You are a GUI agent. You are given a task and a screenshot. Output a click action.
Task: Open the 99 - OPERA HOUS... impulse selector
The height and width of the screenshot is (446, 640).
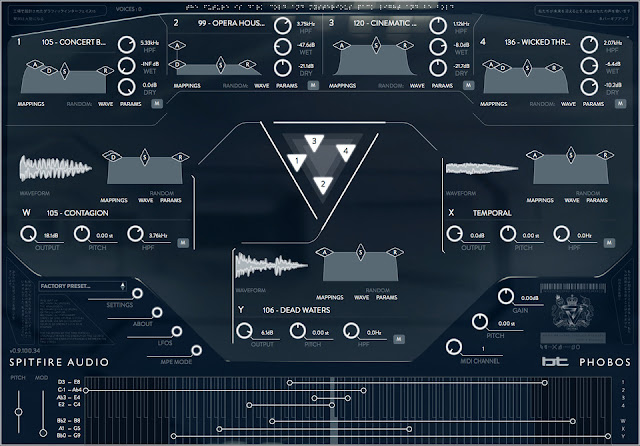(231, 23)
